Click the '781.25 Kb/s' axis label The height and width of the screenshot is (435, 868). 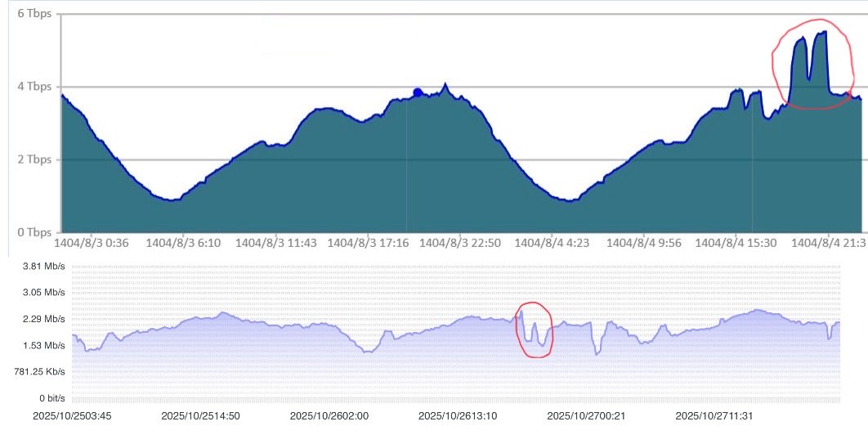39,371
